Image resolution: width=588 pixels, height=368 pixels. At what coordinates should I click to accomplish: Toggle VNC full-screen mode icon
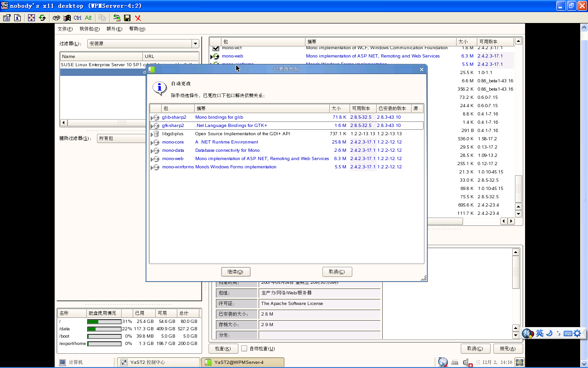(31, 17)
